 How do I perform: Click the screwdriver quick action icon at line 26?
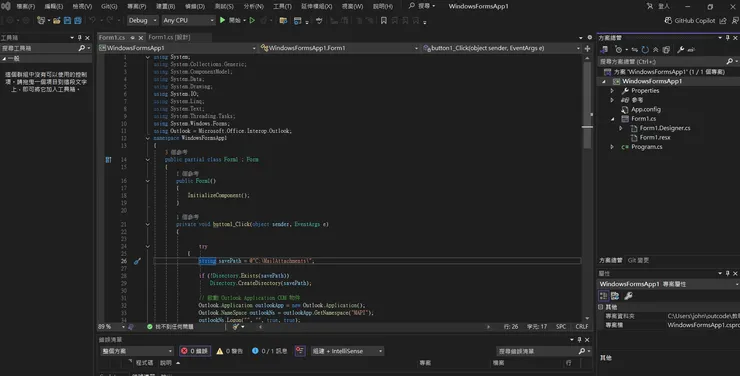click(x=137, y=261)
